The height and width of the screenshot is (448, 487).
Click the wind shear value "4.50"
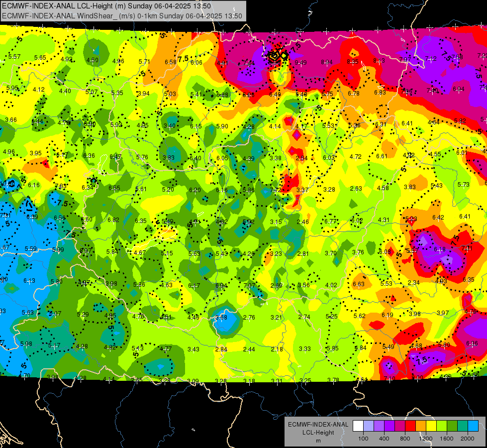point(92,60)
